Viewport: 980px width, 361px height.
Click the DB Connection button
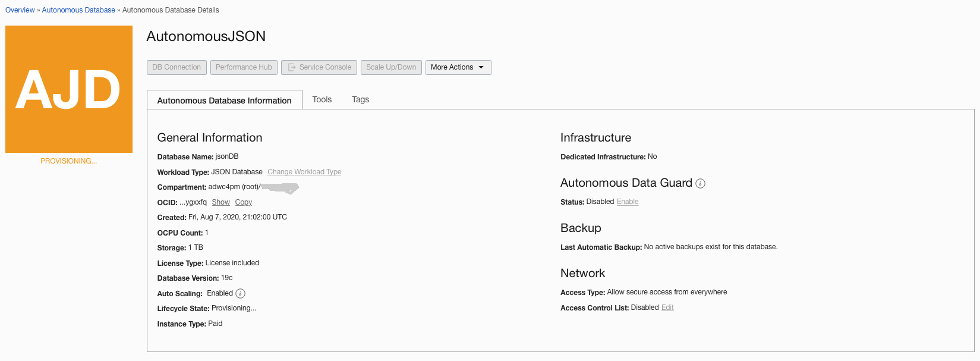[x=177, y=68]
